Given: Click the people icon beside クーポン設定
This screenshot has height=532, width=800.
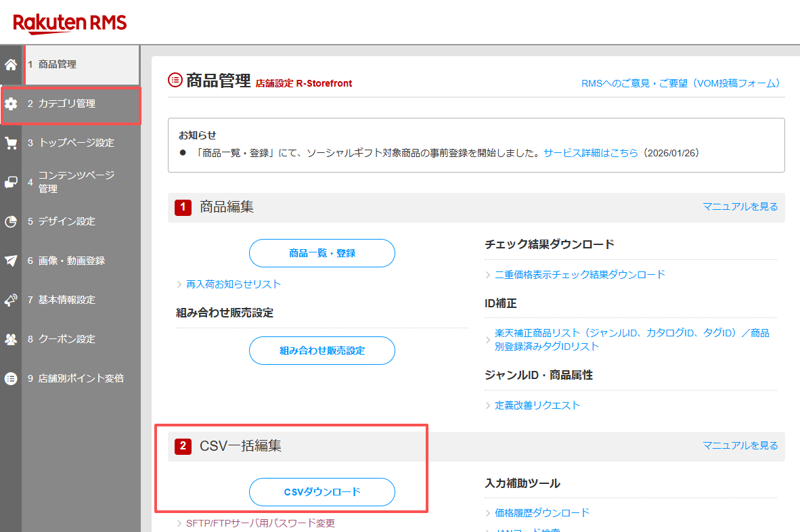Looking at the screenshot, I should pos(11,339).
